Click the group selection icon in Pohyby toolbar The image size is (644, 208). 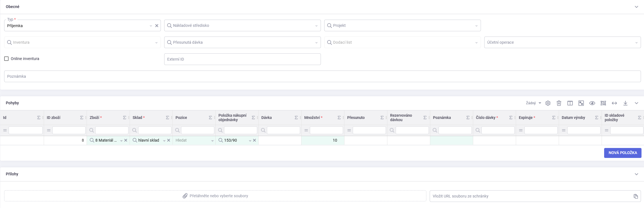tap(603, 103)
